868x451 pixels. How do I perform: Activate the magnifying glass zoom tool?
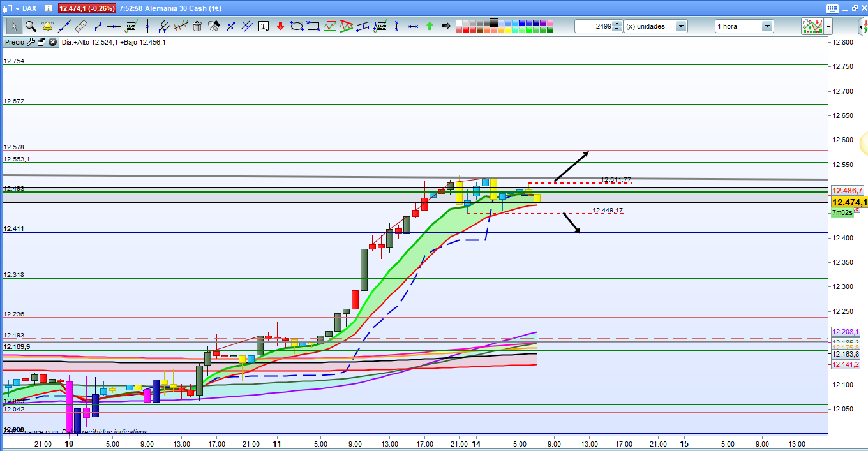click(x=30, y=26)
